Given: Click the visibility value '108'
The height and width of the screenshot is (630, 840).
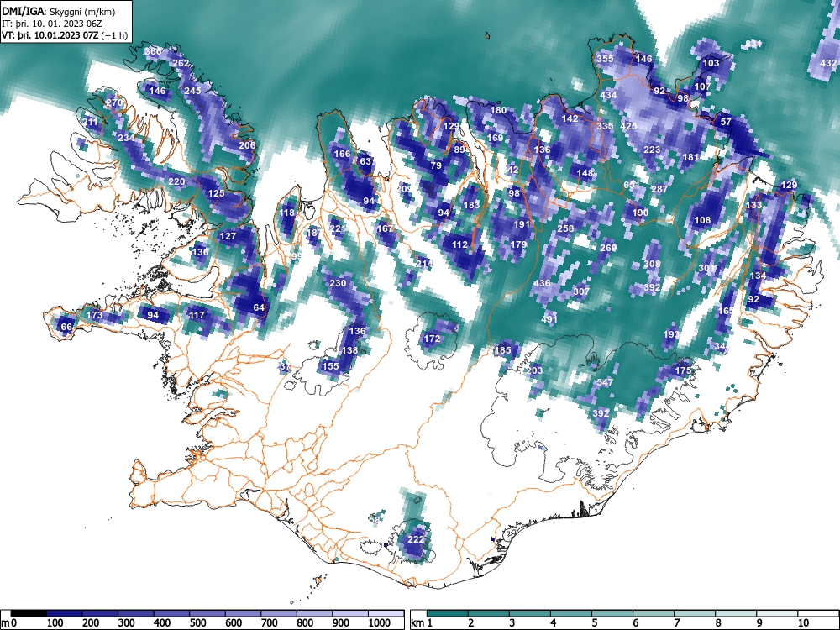Looking at the screenshot, I should [702, 220].
